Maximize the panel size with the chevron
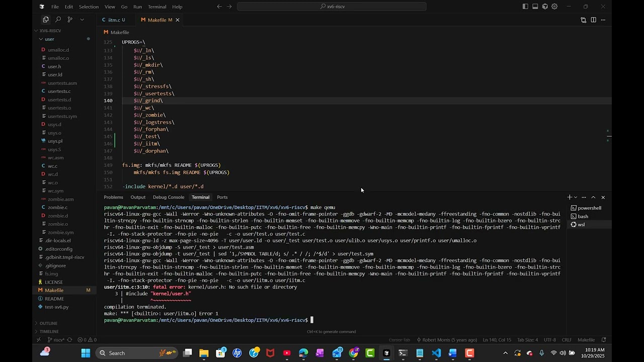The image size is (644, 362). pyautogui.click(x=593, y=197)
